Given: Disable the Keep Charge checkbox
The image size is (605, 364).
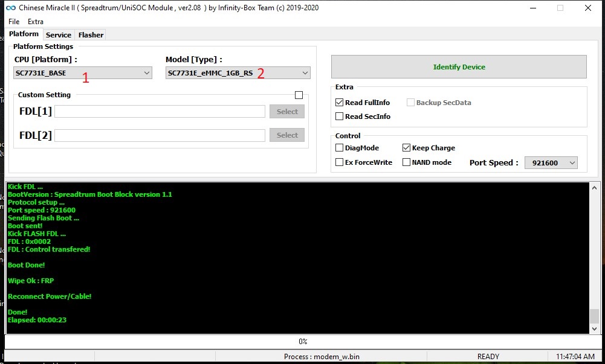Looking at the screenshot, I should [x=406, y=148].
